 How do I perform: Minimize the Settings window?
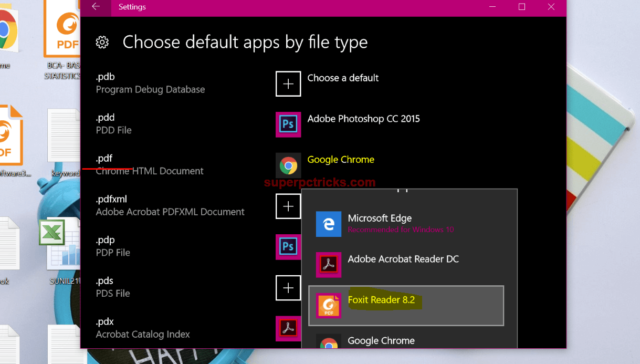(x=492, y=7)
